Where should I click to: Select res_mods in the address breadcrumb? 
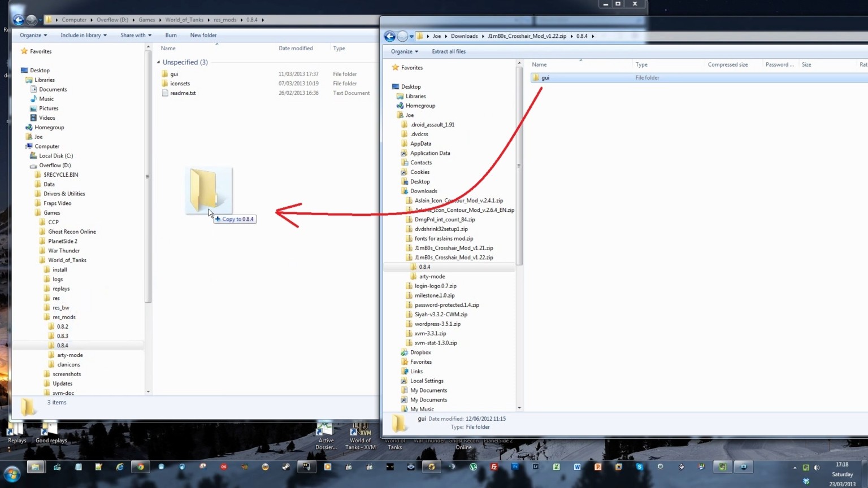point(225,20)
